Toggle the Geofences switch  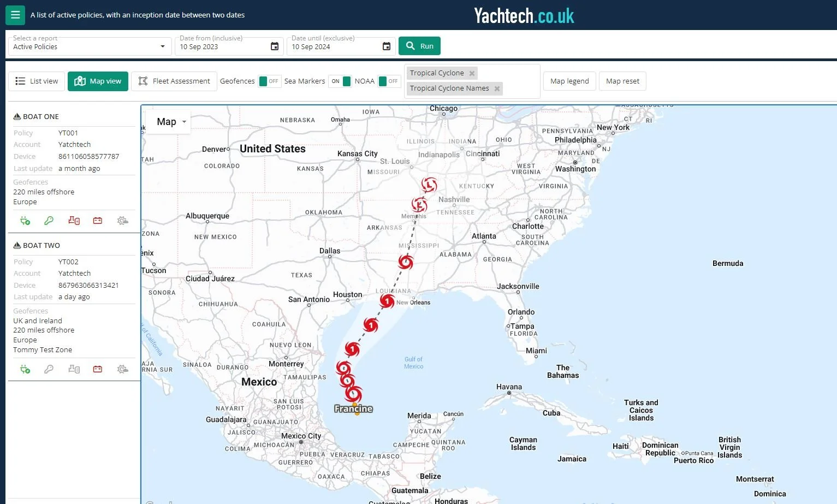pos(270,81)
